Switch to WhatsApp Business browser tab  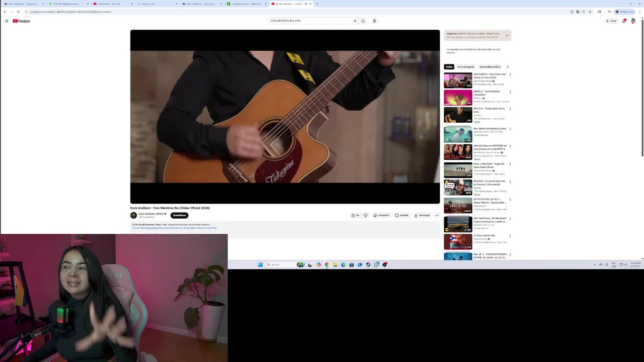(67, 4)
